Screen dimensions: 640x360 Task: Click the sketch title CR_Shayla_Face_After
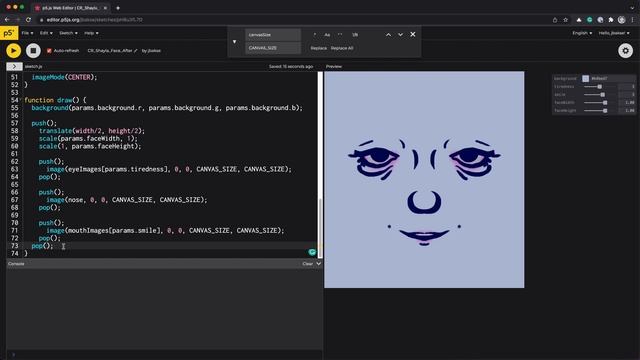tap(110, 51)
